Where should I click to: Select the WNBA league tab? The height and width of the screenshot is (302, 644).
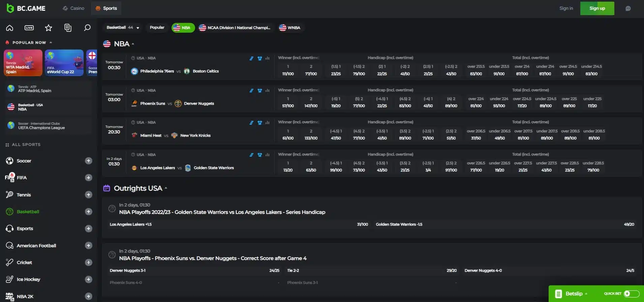(x=290, y=28)
